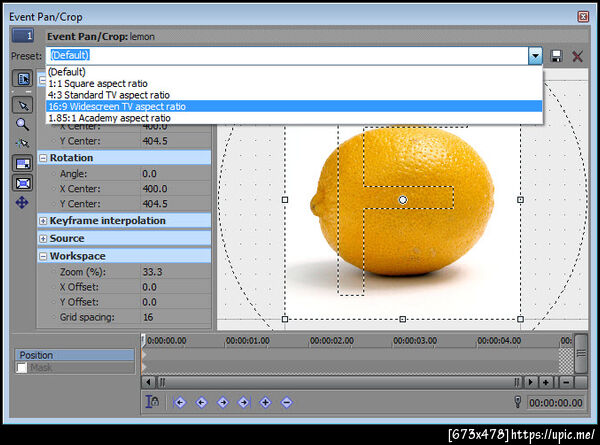The width and height of the screenshot is (600, 445).
Task: Close the Event Pan/Crop window
Action: 583,16
